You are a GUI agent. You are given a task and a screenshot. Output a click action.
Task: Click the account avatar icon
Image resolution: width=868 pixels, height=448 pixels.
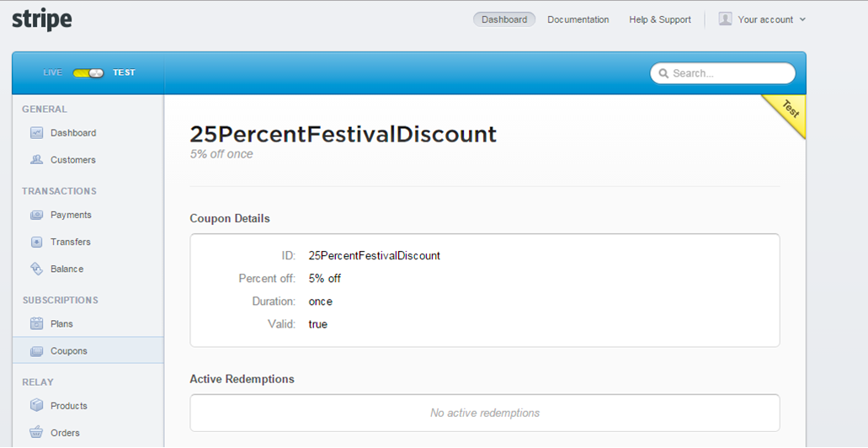(x=725, y=19)
